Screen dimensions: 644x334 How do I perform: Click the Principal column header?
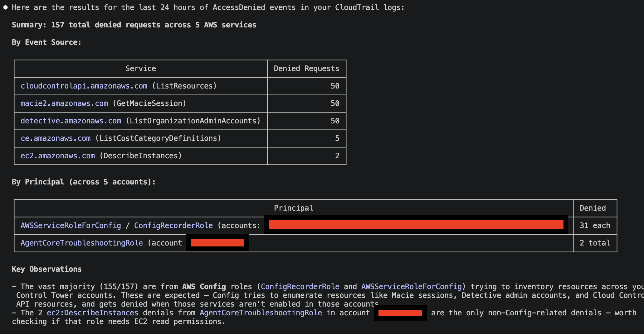[x=293, y=208]
